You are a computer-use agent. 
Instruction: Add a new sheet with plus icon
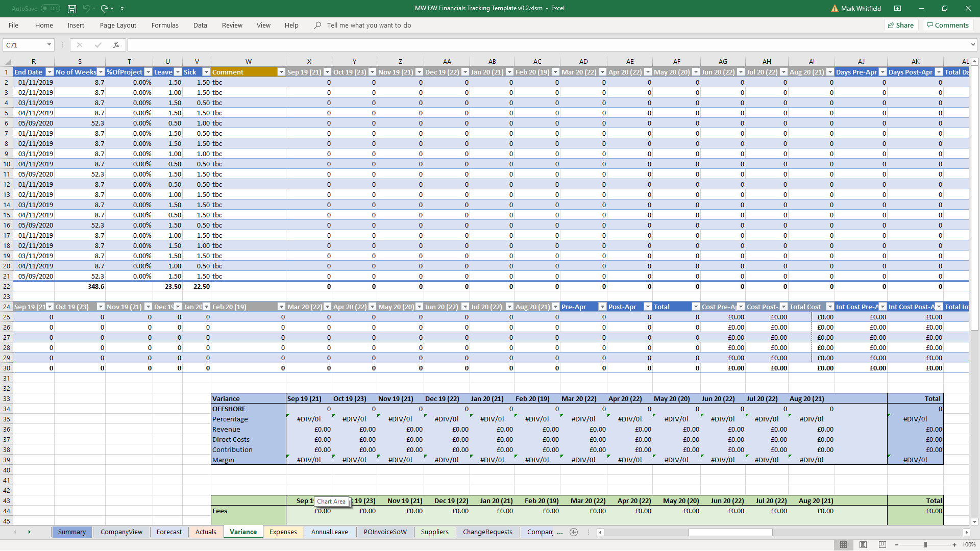point(574,532)
